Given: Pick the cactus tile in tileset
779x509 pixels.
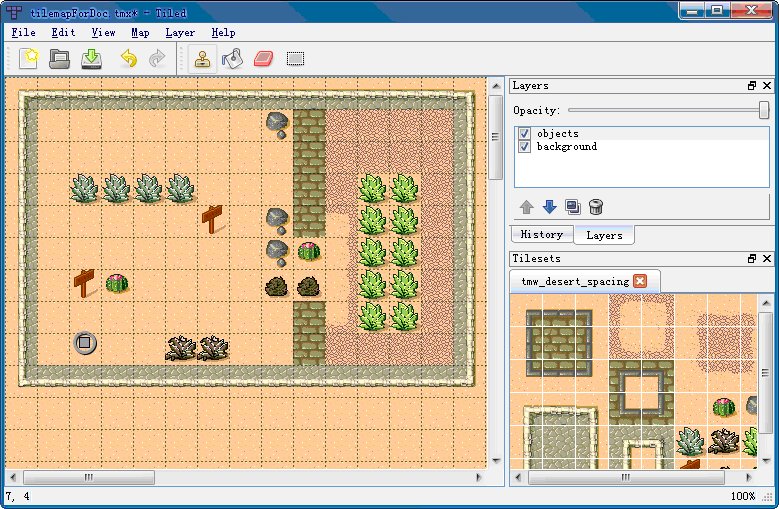Looking at the screenshot, I should pos(724,408).
